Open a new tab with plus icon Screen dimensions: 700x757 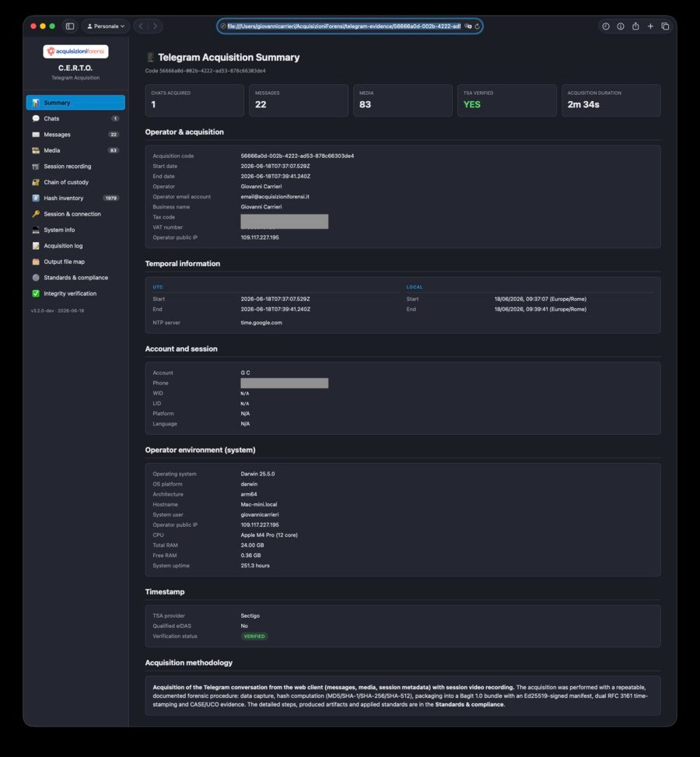(650, 26)
